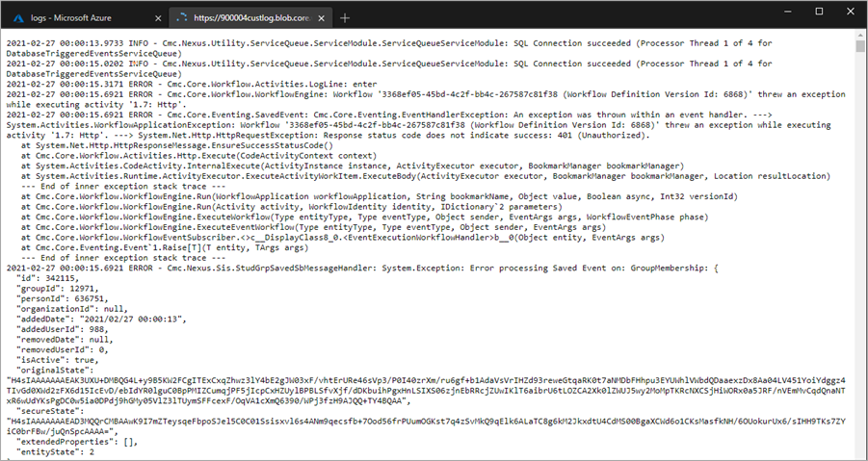The width and height of the screenshot is (868, 461).
Task: Click the scrollbar down arrow
Action: tap(859, 454)
